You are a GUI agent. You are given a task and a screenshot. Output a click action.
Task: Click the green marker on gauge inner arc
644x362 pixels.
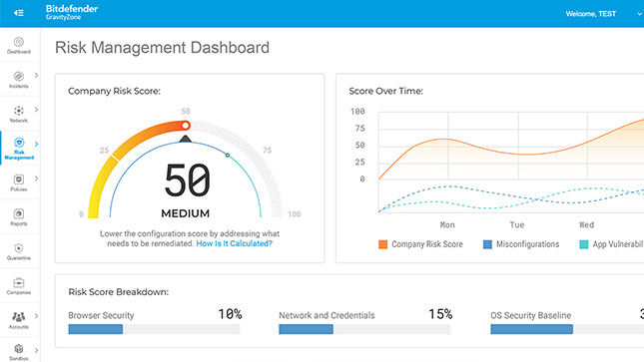[228, 156]
